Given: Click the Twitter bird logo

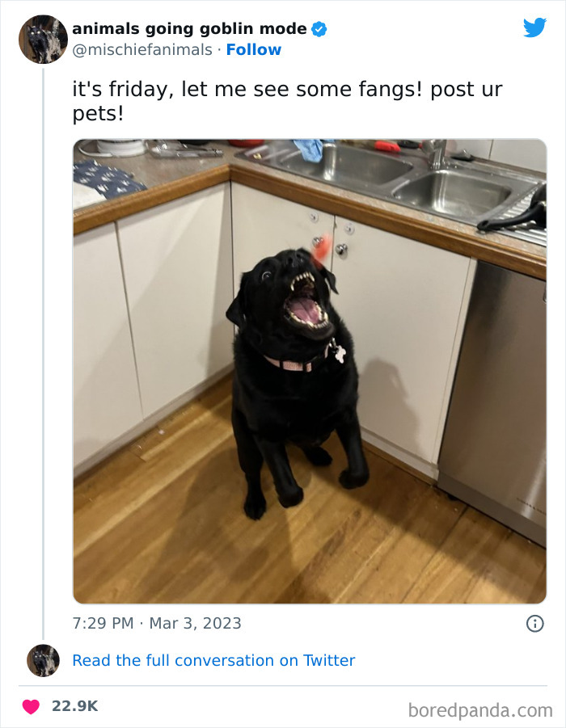Looking at the screenshot, I should (534, 27).
